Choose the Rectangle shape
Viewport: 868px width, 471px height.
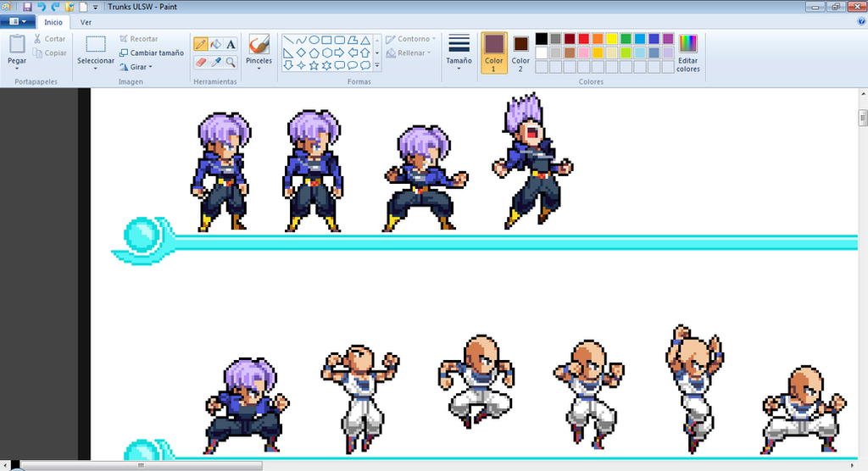(x=326, y=40)
